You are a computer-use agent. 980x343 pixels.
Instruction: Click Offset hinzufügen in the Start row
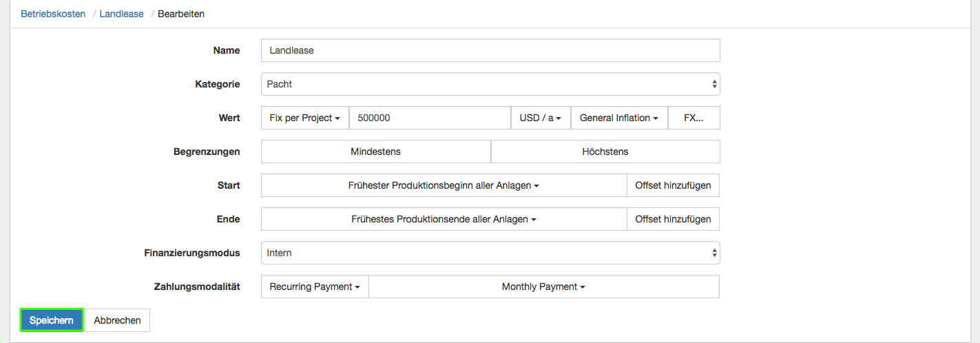[673, 185]
